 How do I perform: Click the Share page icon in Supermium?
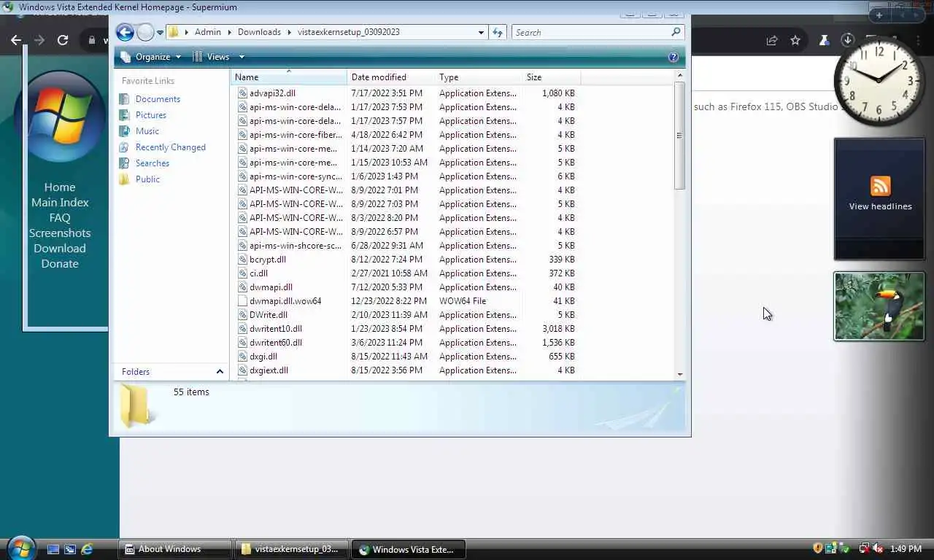[x=772, y=41]
